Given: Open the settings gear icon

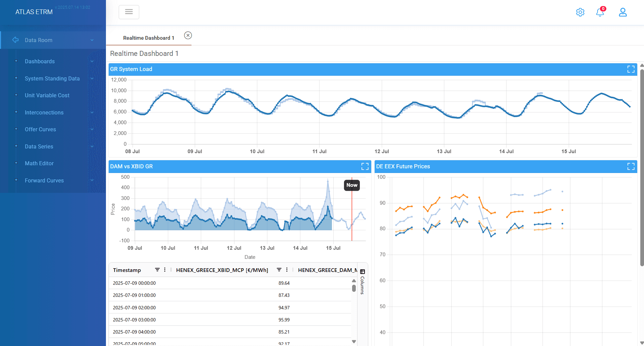Looking at the screenshot, I should pos(580,12).
